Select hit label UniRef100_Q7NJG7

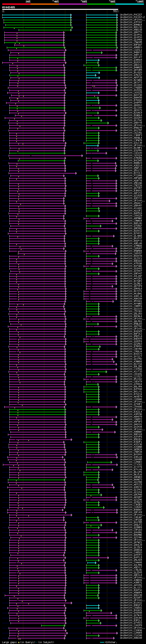coord(131,75)
